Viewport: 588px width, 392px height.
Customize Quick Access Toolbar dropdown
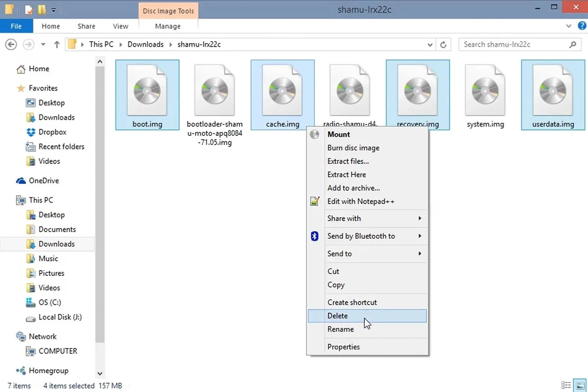(53, 10)
